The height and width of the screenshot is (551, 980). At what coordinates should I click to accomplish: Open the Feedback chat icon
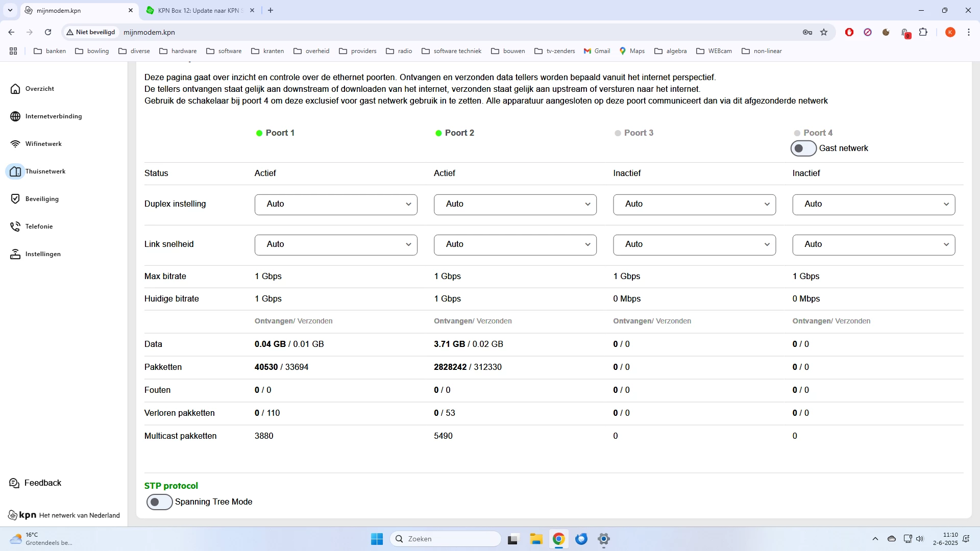point(14,483)
